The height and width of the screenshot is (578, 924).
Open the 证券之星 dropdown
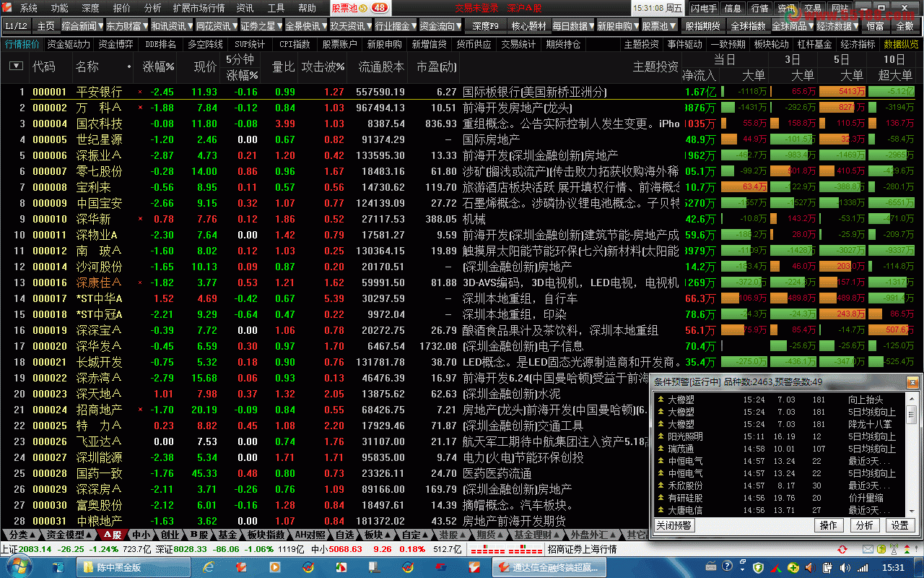pos(261,26)
